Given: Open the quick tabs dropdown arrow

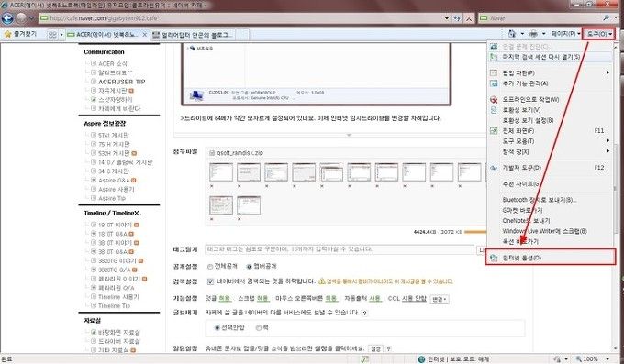Looking at the screenshot, I should [x=61, y=35].
